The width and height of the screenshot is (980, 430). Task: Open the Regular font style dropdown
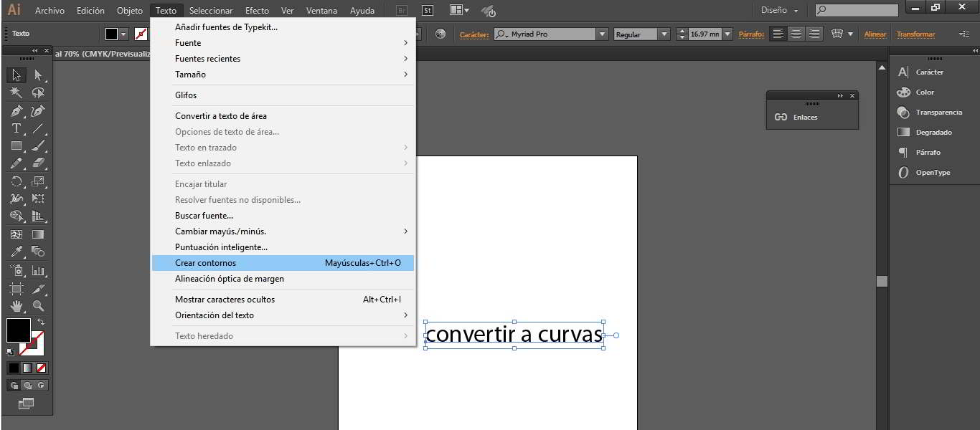[664, 34]
